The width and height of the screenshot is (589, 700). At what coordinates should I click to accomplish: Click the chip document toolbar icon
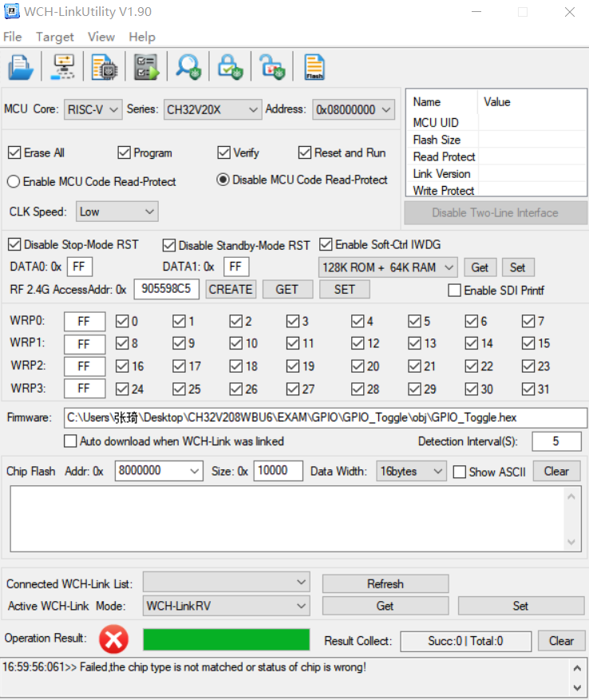point(104,67)
